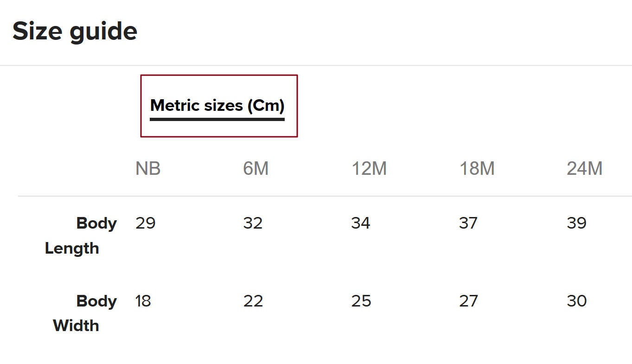
Task: Click 12M body width value 25
Action: (361, 301)
